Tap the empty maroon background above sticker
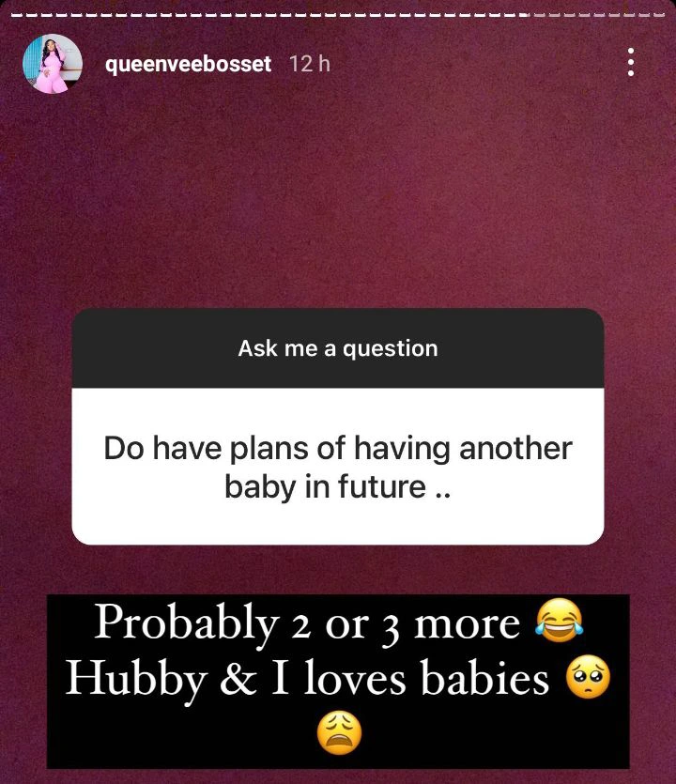 (338, 200)
